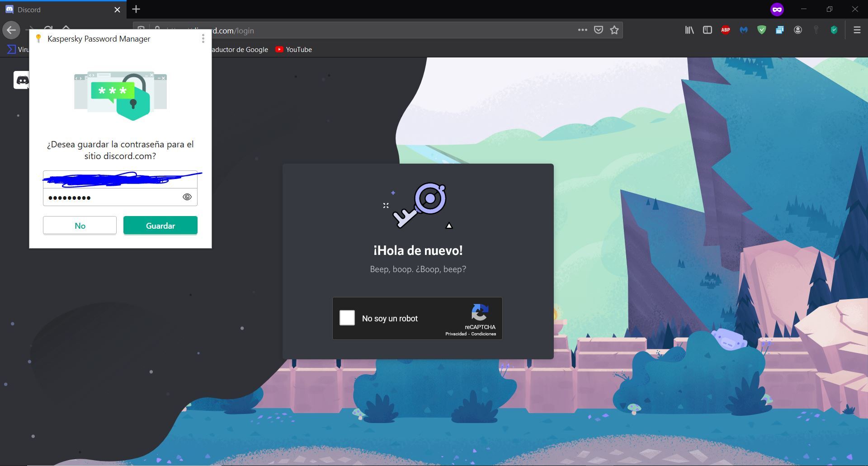Close the Discord tab

point(117,9)
